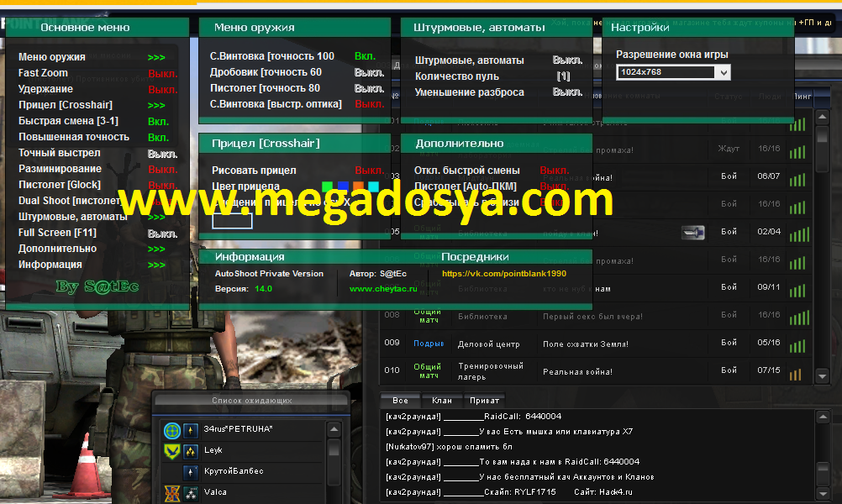Pick the green crosshair color swatch
This screenshot has width=842, height=504.
pyautogui.click(x=327, y=186)
